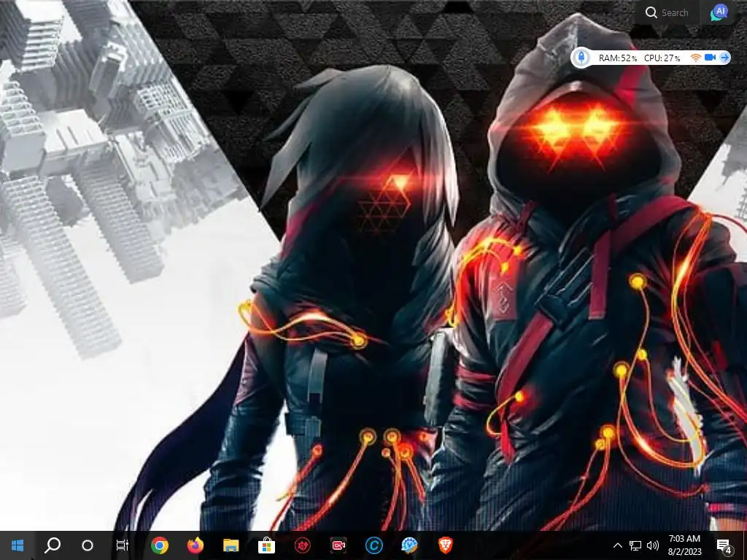Show hidden system tray icons
Viewport: 747px width, 560px height.
(x=617, y=545)
